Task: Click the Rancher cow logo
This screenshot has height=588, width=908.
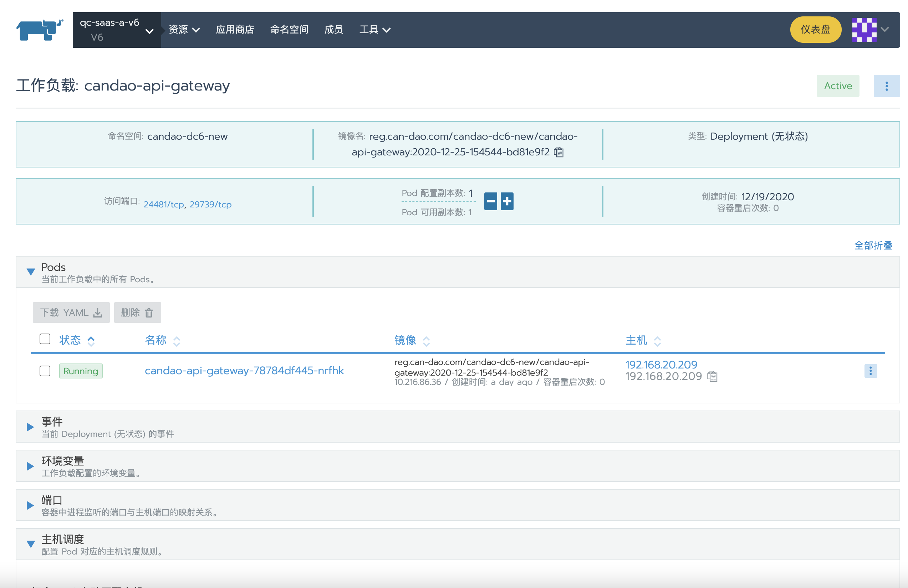Action: tap(39, 30)
